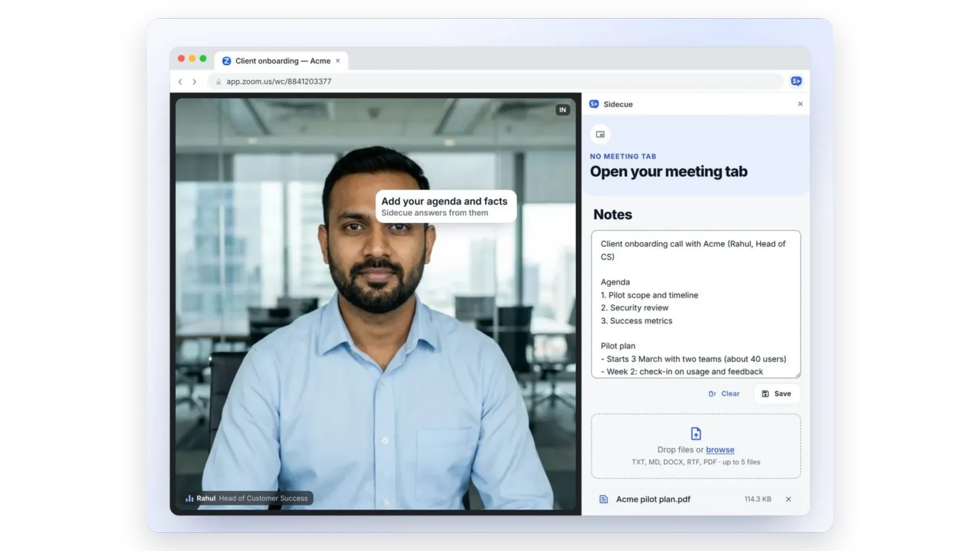Clear the notes with the Clear button
The image size is (980, 551).
(x=724, y=394)
